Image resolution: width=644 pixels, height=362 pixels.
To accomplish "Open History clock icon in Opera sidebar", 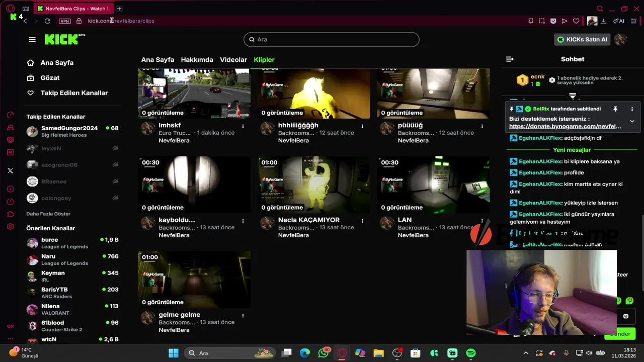I will pos(10,202).
